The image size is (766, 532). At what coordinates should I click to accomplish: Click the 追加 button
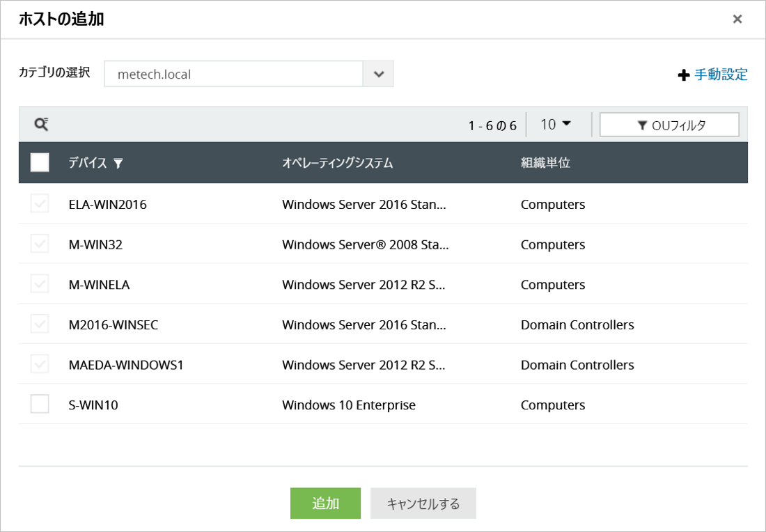pos(325,503)
